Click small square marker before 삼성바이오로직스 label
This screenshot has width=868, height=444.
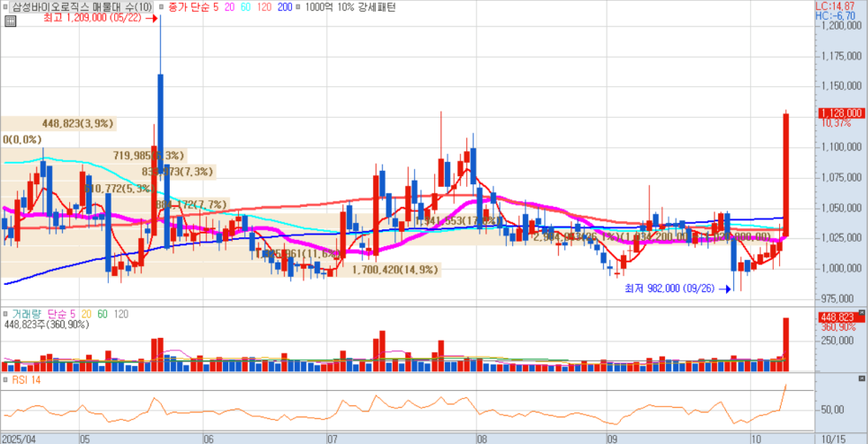(x=6, y=8)
